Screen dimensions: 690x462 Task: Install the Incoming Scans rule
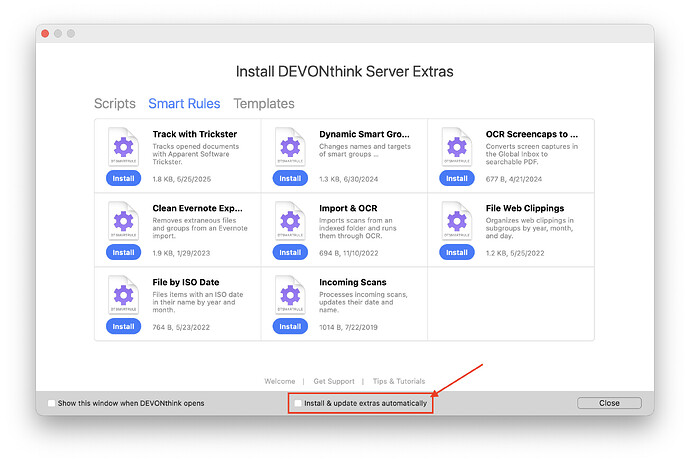[290, 326]
